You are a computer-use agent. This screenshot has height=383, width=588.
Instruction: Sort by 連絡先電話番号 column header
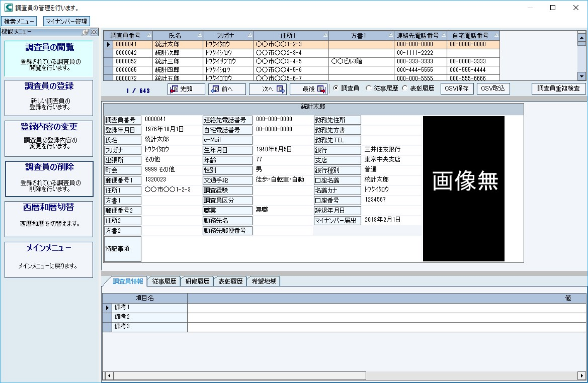point(420,36)
